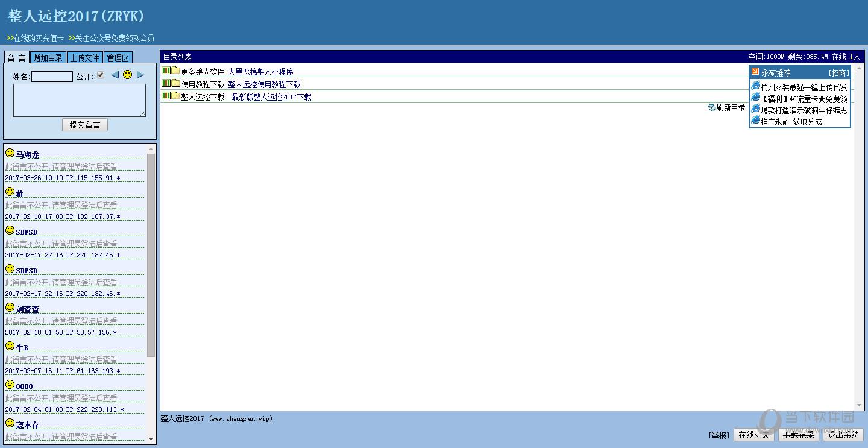868x448 pixels.
Task: Click smiley icon beside 刘查查
Action: pyautogui.click(x=10, y=308)
